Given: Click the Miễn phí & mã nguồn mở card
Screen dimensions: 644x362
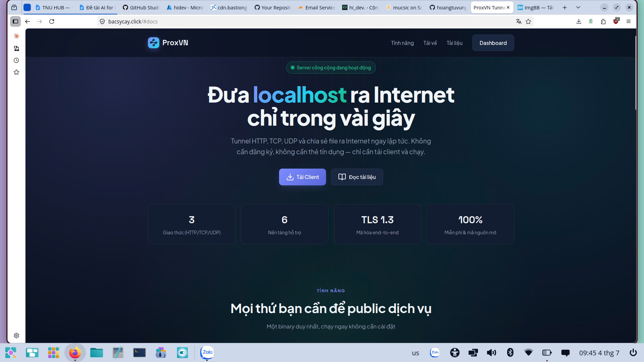Looking at the screenshot, I should click(x=470, y=224).
